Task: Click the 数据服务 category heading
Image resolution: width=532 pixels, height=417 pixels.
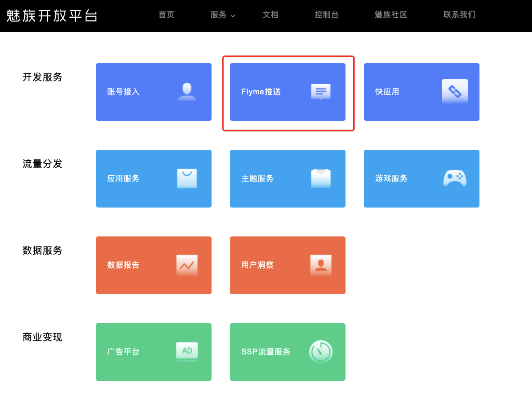Action: coord(42,250)
